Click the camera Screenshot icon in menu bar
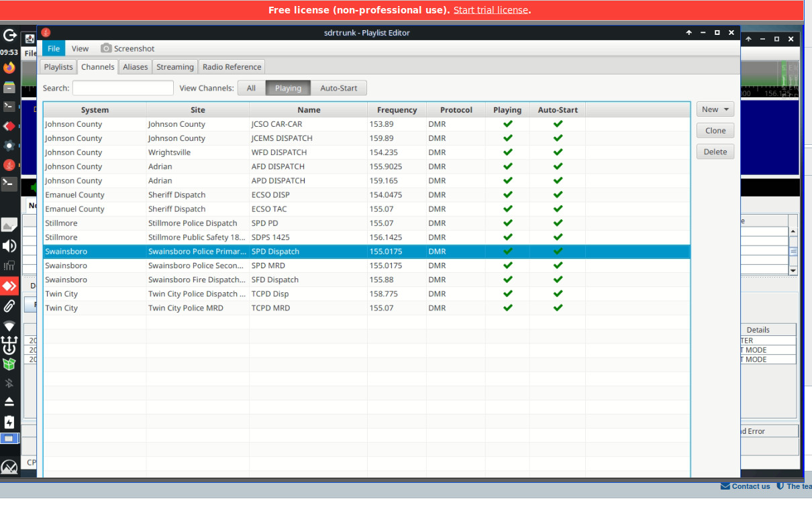 [x=106, y=48]
